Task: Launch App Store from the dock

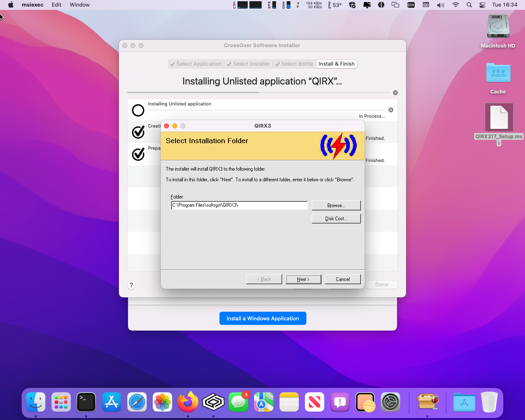Action: [x=112, y=402]
